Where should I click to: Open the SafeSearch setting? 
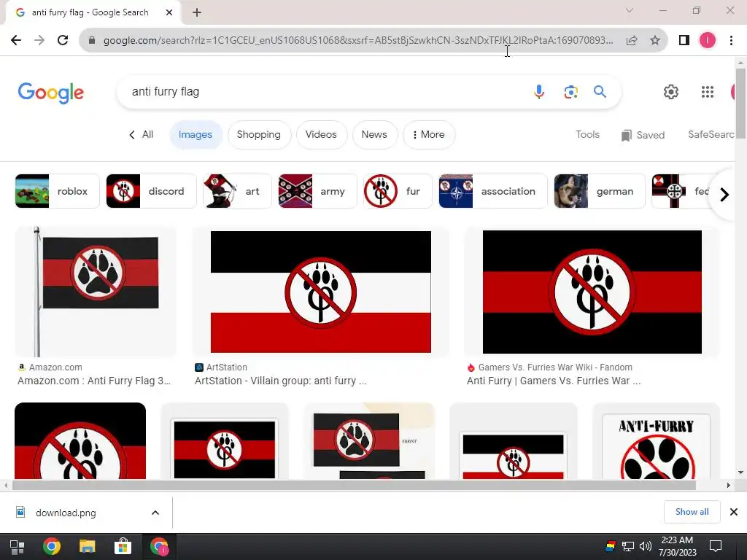711,135
